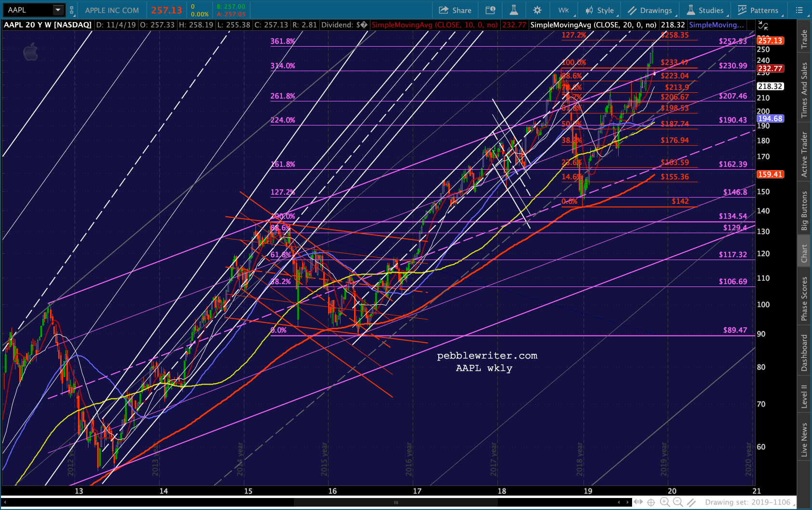Open the Trade side tab
This screenshot has height=510, width=812.
804,39
